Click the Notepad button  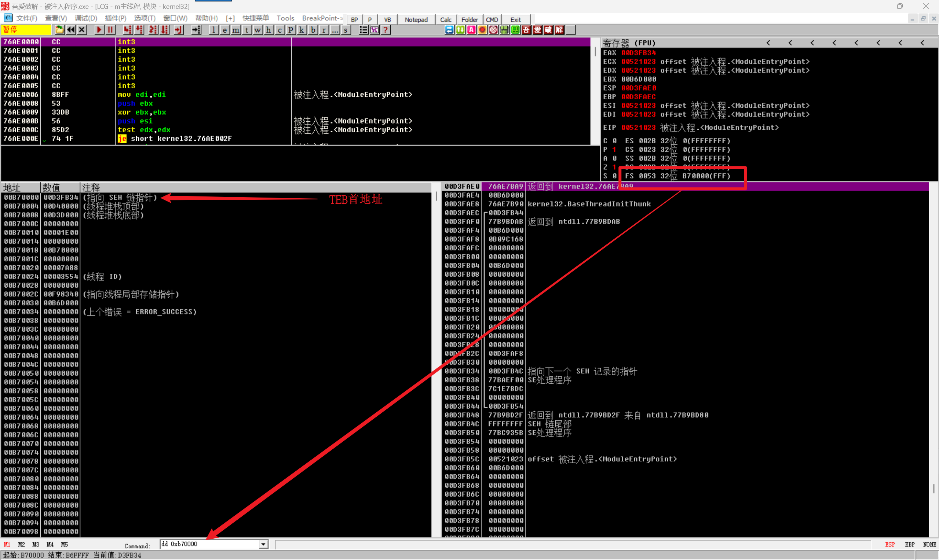click(416, 20)
